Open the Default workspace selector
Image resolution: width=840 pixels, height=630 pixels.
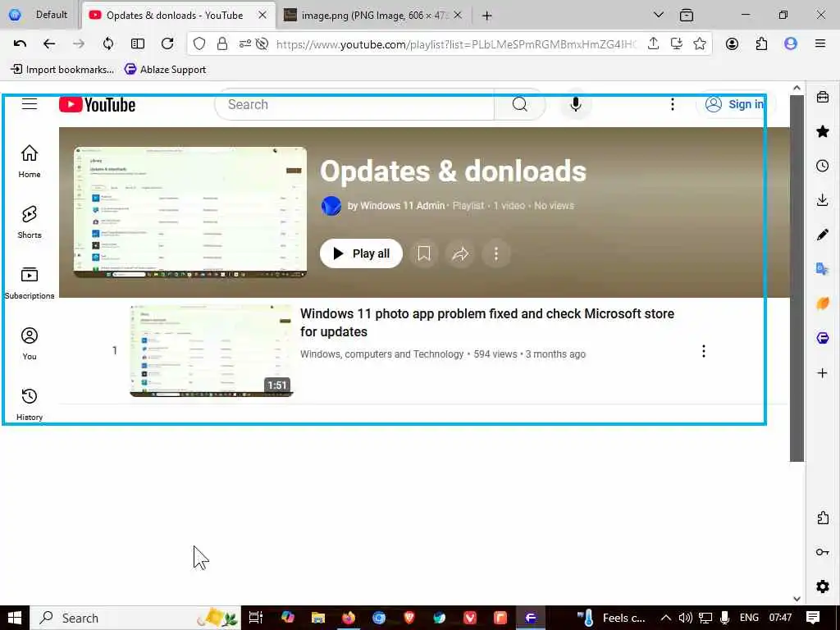(x=40, y=15)
